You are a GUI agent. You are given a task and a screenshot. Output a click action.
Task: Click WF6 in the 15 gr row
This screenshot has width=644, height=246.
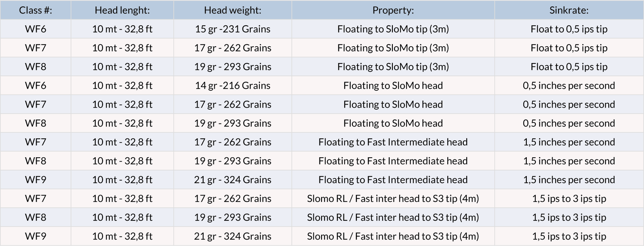(36, 29)
